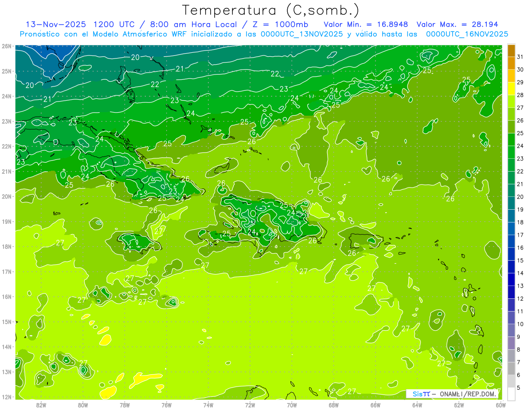Click the colorbar scale label '29'

(x=520, y=82)
